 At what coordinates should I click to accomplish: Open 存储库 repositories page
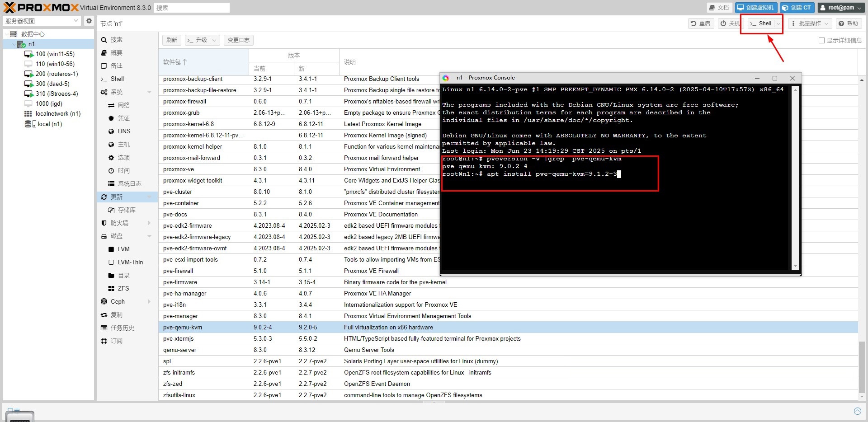(127, 210)
